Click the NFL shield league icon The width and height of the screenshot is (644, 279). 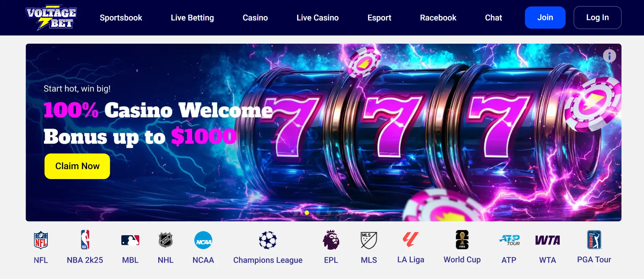pyautogui.click(x=41, y=240)
